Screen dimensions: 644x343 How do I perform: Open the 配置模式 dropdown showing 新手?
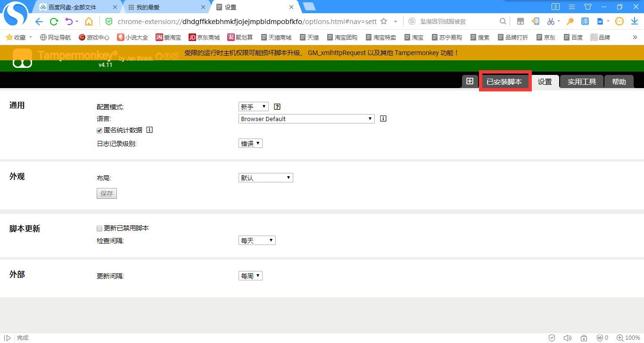[253, 107]
